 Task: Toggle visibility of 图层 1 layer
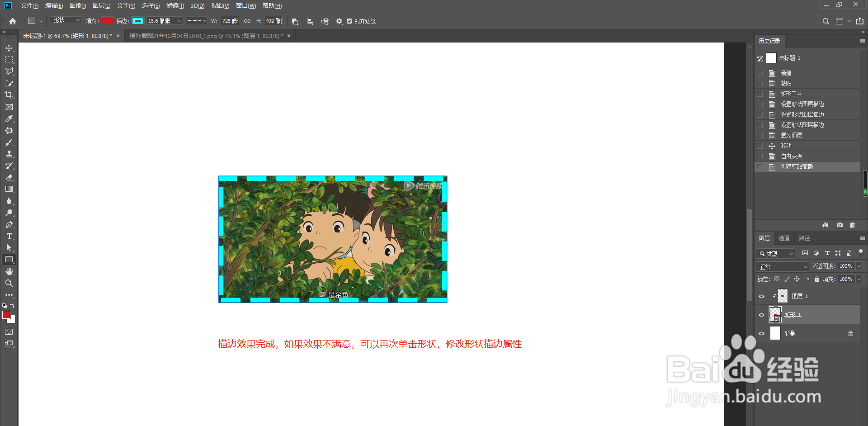(x=761, y=297)
